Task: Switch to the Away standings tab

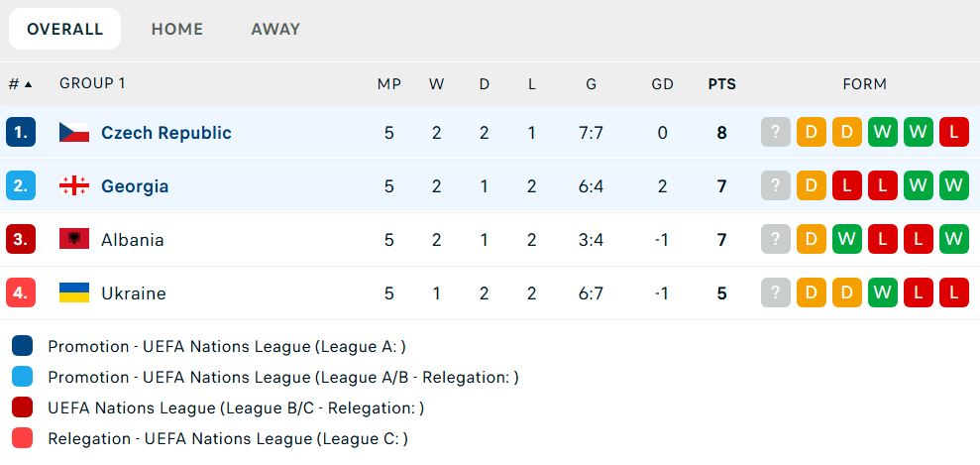Action: [275, 30]
